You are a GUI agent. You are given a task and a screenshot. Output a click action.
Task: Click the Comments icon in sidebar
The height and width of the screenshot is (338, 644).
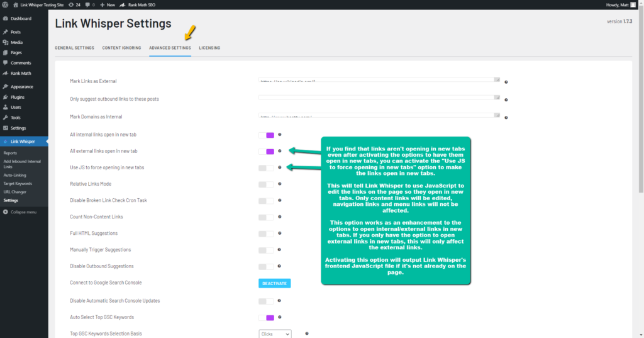[5, 63]
